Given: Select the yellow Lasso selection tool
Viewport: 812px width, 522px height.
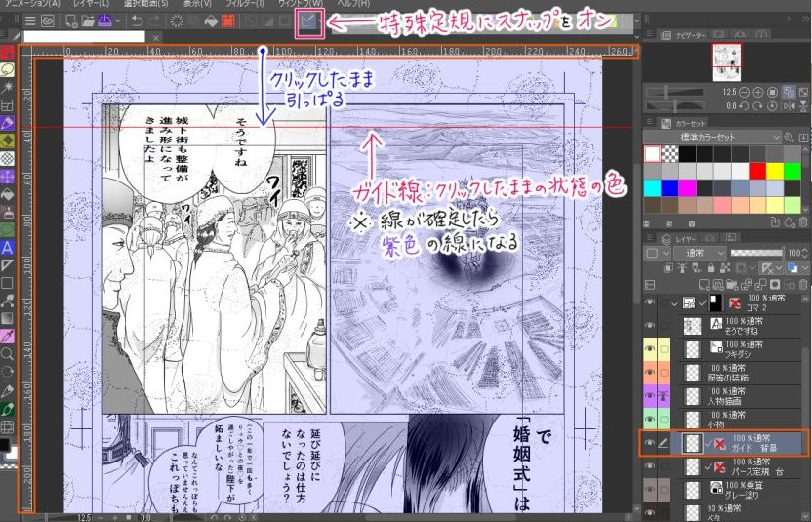Looking at the screenshot, I should coord(7,69).
